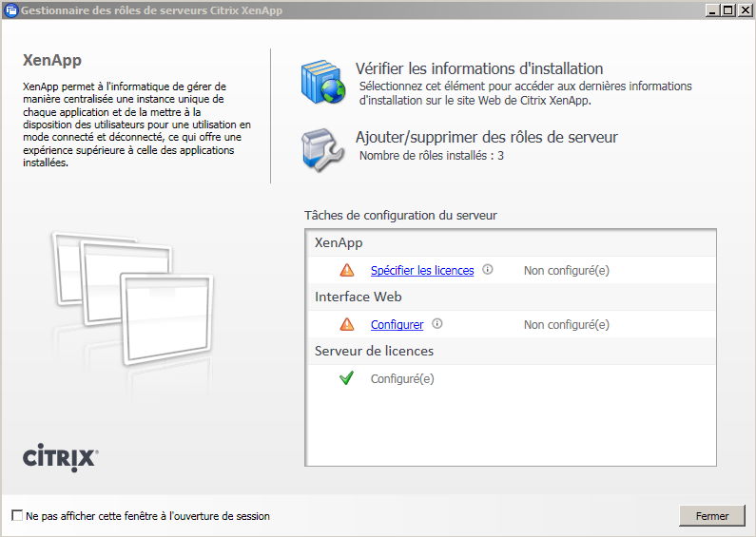
Task: Open Ajouter/supprimer des rôles de serveur
Action: pos(487,138)
